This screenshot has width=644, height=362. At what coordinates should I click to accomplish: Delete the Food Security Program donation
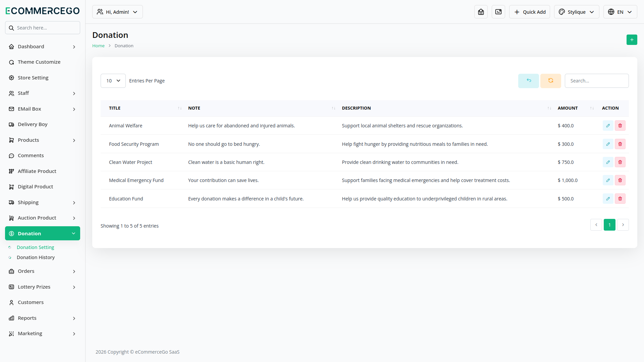(620, 144)
